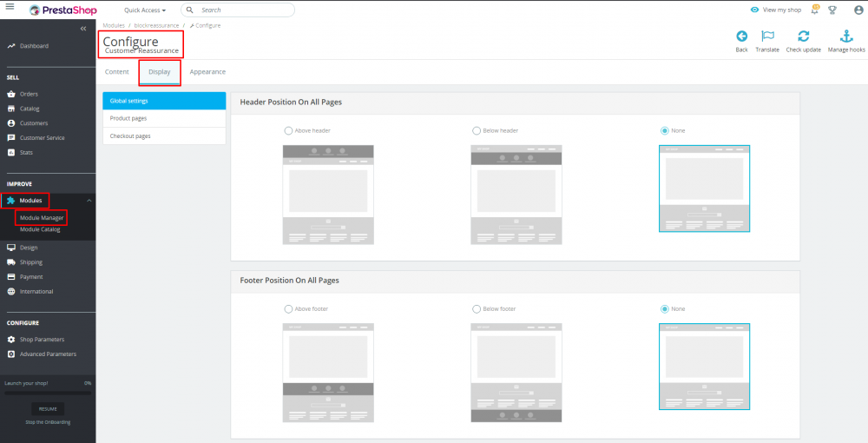Open Module Manager in sidebar

click(x=42, y=218)
